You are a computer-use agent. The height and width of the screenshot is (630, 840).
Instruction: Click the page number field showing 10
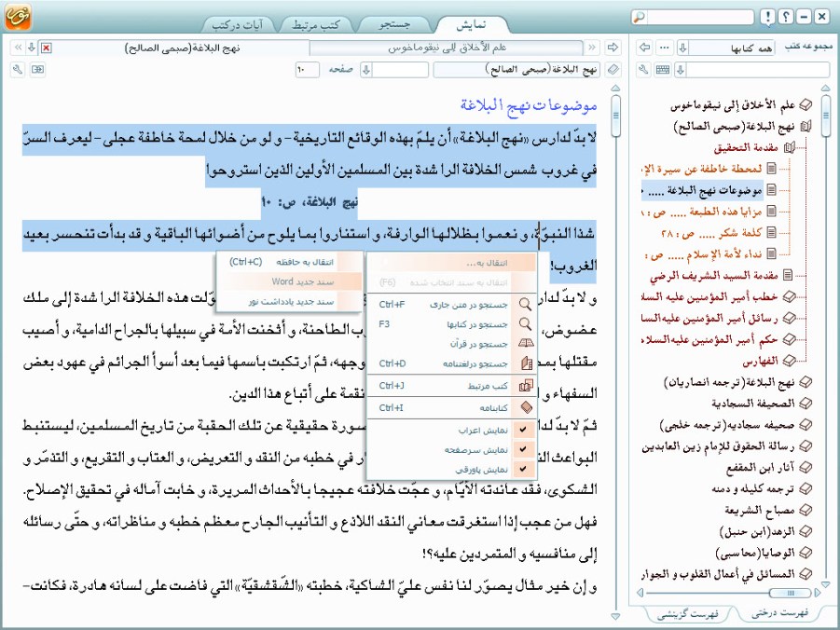[x=308, y=70]
